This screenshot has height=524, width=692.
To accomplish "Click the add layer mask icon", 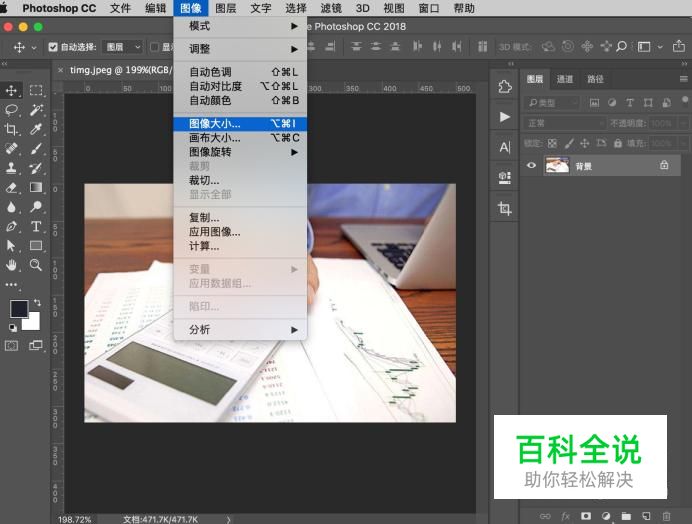I will pyautogui.click(x=586, y=516).
